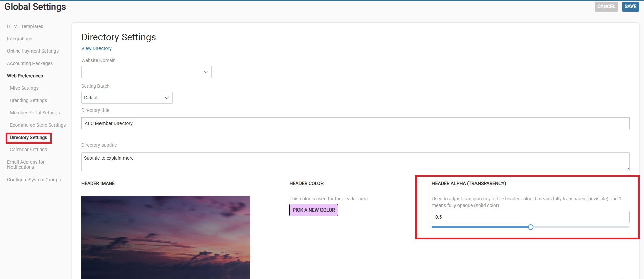The image size is (644, 279).
Task: Open Calendar Settings in sidebar
Action: (28, 150)
